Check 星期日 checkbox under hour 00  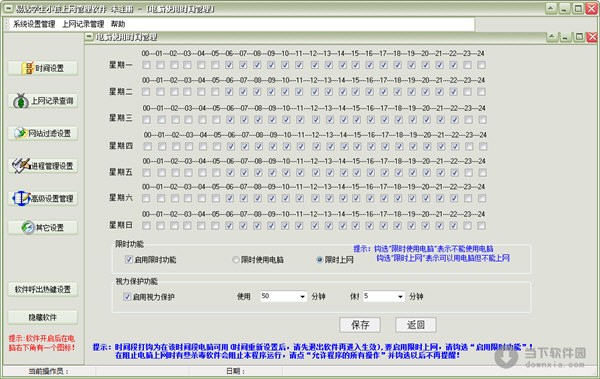[x=146, y=225]
